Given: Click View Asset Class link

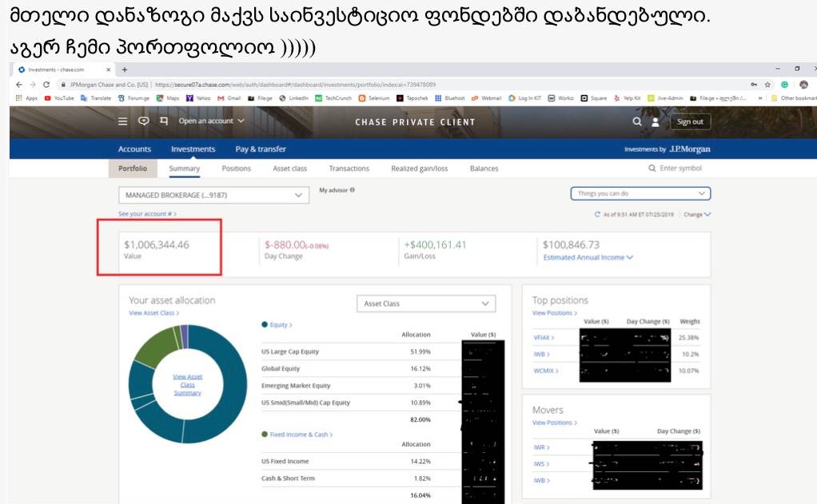Looking at the screenshot, I should click(154, 313).
